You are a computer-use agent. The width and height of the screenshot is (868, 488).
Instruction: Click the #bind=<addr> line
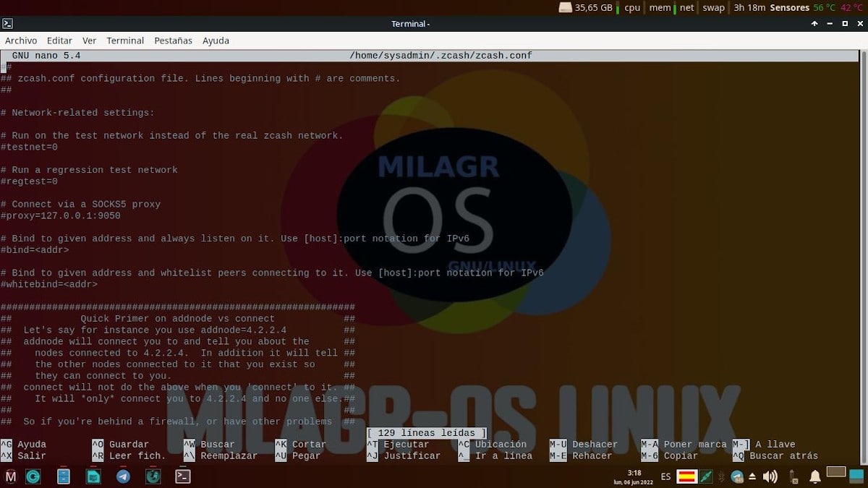35,250
